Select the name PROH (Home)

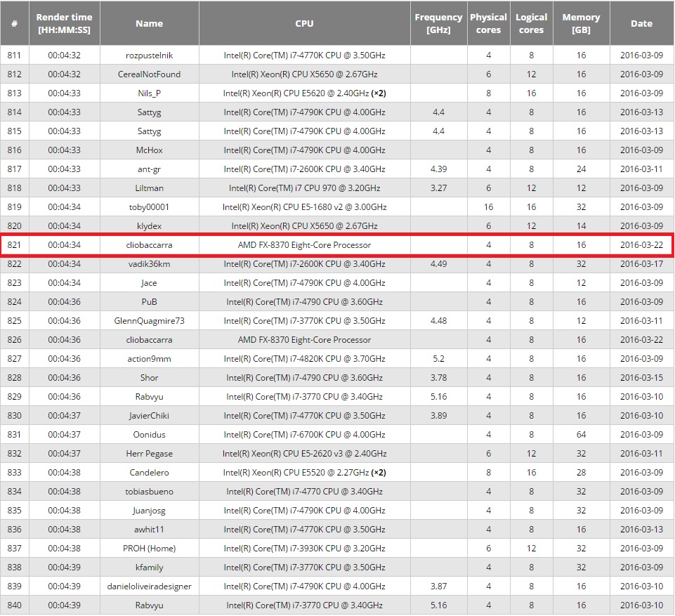coord(149,548)
